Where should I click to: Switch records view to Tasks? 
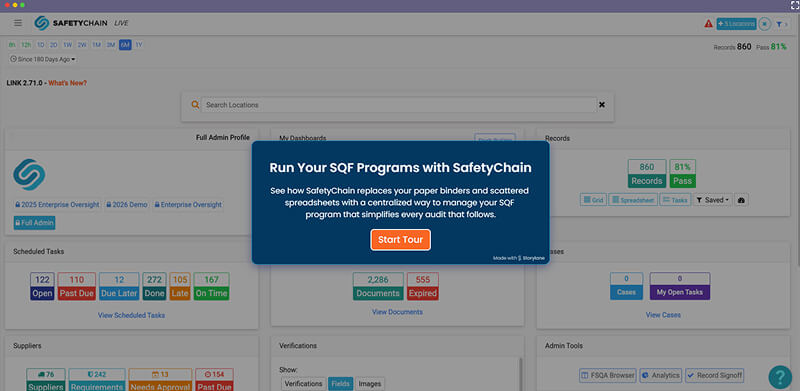675,200
